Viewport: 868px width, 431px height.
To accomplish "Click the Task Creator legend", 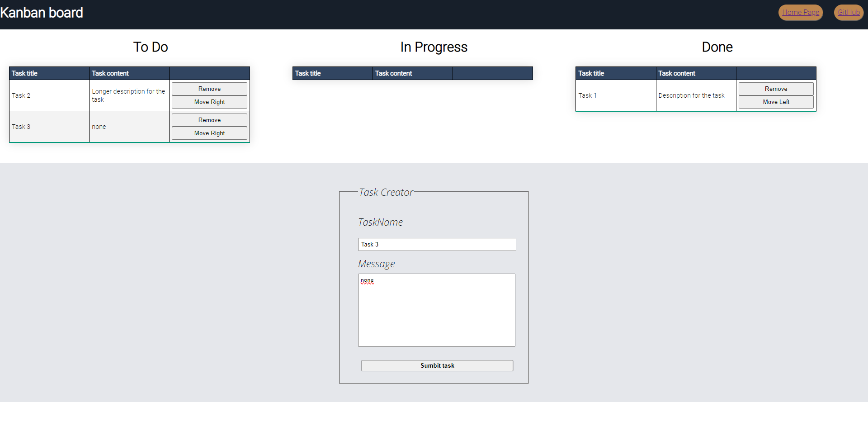I will tap(386, 192).
